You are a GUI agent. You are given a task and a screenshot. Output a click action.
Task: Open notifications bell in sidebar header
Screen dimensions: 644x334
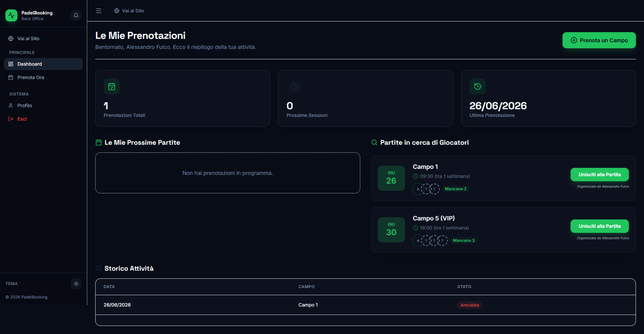pos(76,15)
